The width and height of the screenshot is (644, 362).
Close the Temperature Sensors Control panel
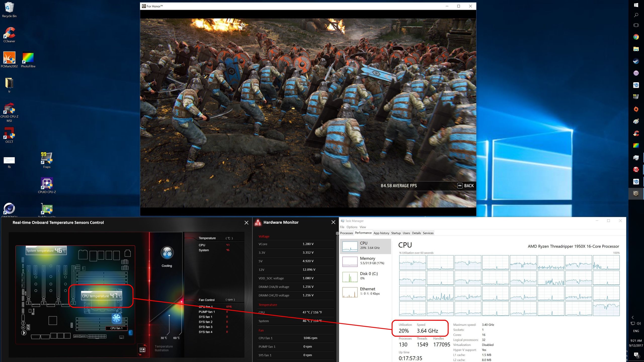(247, 222)
